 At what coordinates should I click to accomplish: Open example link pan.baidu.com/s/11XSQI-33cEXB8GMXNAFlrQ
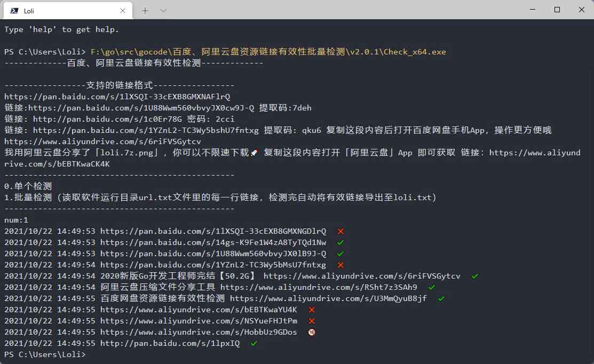[117, 97]
